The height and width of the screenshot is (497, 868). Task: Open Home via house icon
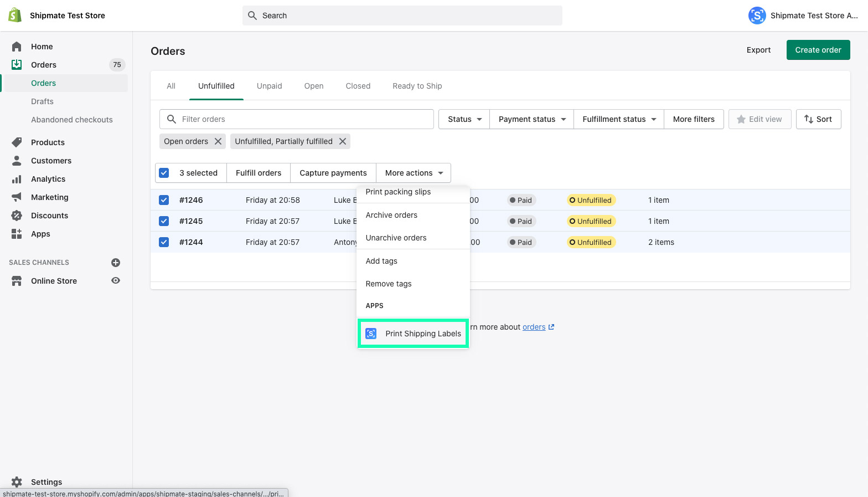[17, 47]
